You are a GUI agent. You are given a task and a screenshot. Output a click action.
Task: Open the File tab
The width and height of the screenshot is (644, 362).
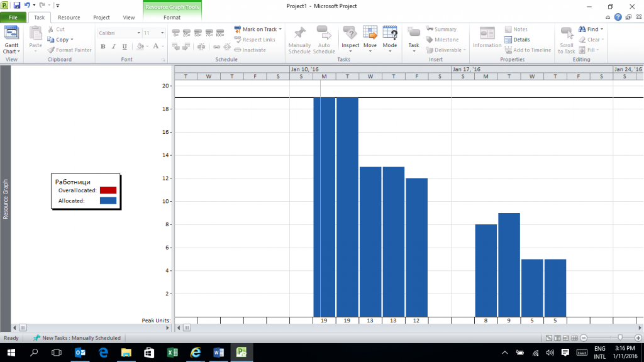click(13, 17)
